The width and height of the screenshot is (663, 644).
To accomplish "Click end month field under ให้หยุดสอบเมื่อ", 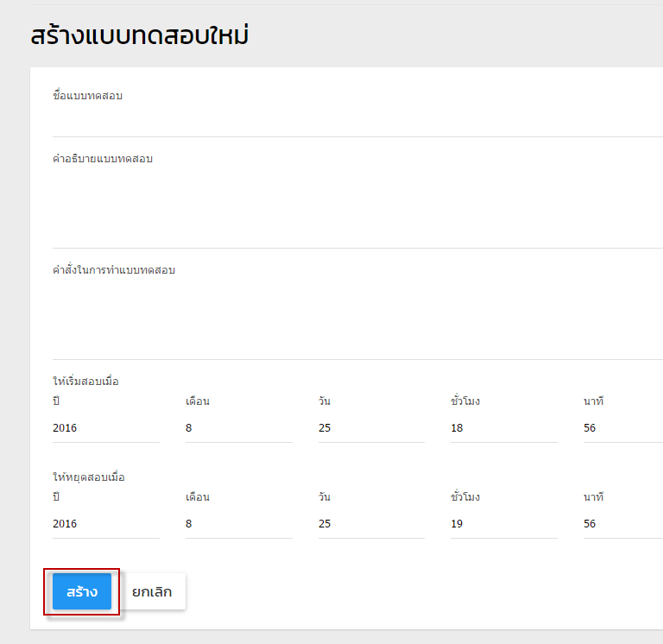I will coord(239,524).
